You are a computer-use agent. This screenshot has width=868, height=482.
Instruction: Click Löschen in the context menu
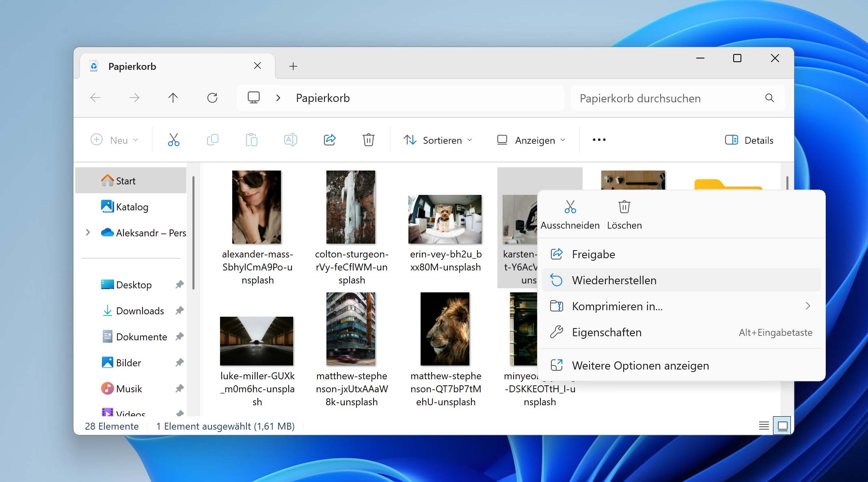click(x=624, y=215)
